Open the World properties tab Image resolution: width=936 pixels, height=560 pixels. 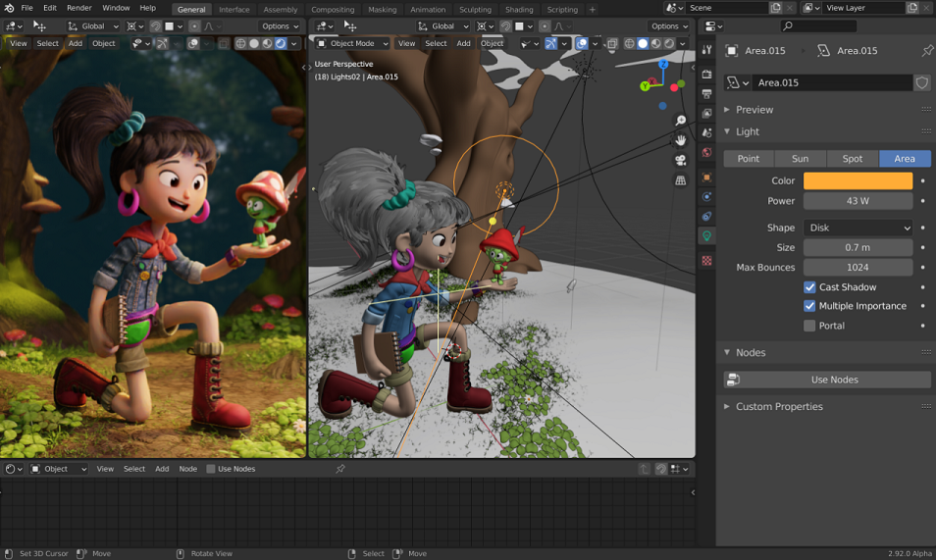[706, 152]
